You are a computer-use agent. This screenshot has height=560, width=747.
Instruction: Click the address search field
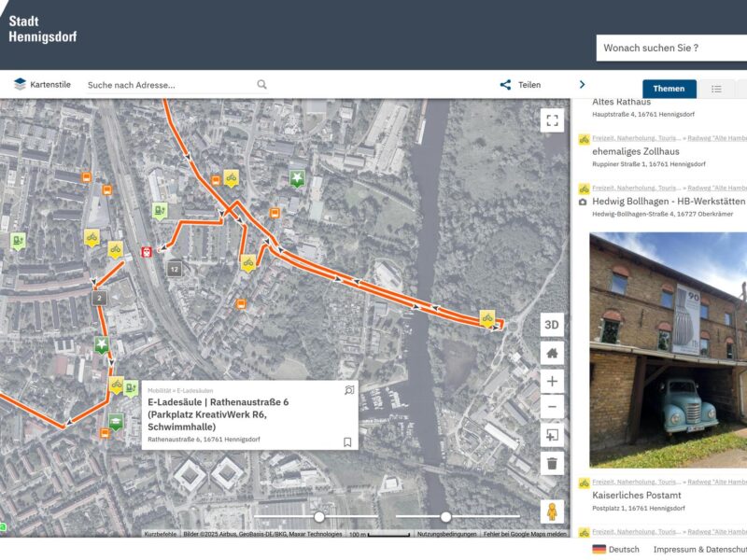[169, 85]
